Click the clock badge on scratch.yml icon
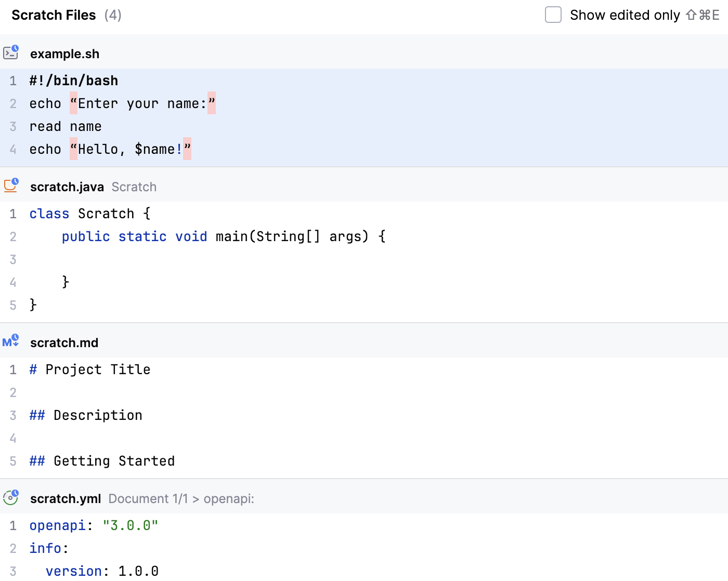Viewport: 728px width, 581px height. 15,492
